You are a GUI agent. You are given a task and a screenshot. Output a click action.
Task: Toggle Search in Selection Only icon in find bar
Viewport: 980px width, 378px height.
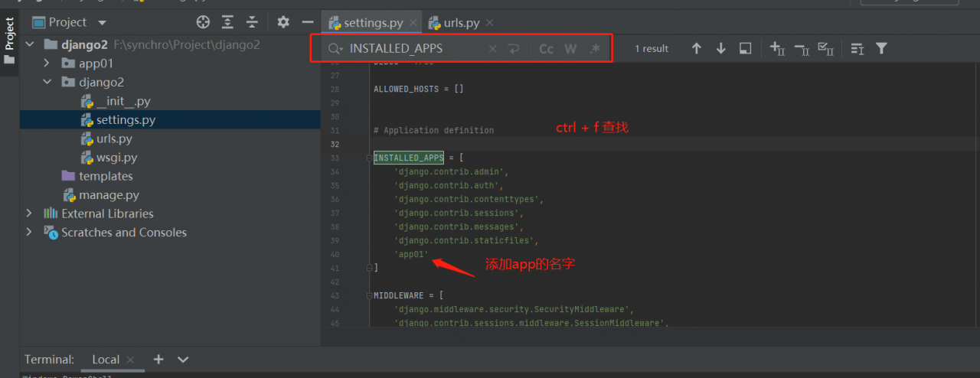857,48
